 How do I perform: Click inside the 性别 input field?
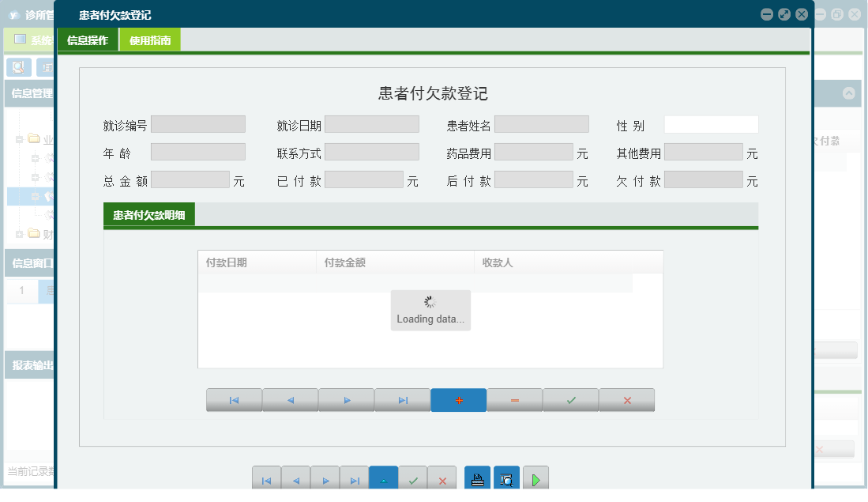pos(710,123)
